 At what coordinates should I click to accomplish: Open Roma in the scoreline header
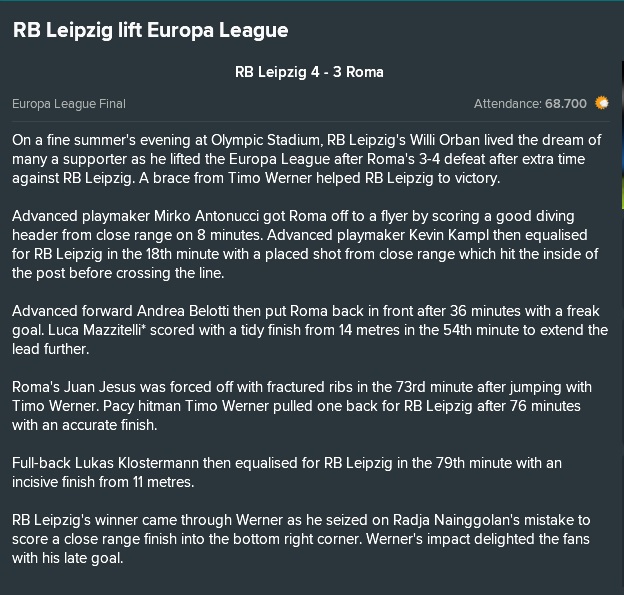pos(365,72)
